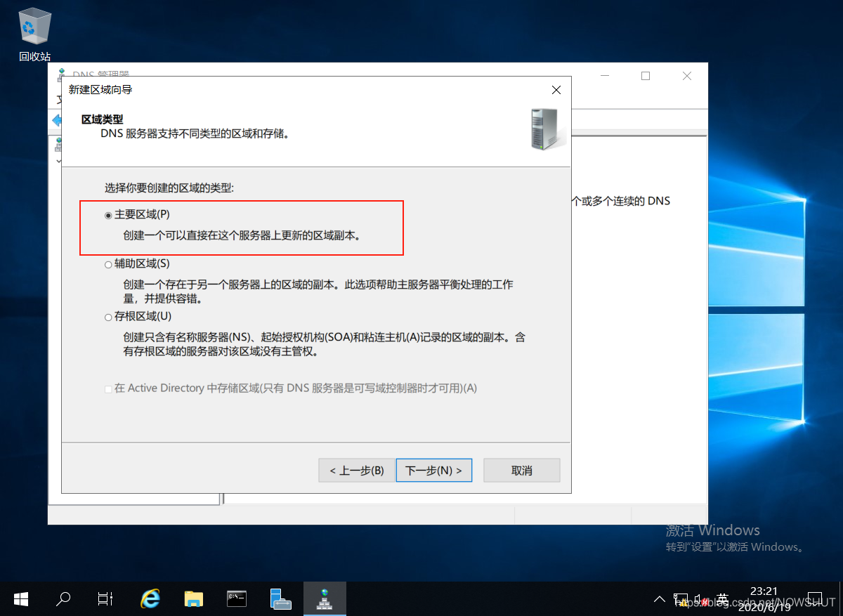Click the Search icon on the taskbar
The width and height of the screenshot is (843, 616).
coord(63,598)
